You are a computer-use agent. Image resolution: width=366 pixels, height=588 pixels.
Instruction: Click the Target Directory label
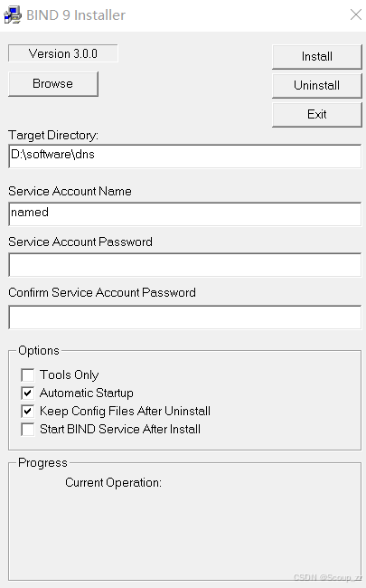click(x=53, y=135)
